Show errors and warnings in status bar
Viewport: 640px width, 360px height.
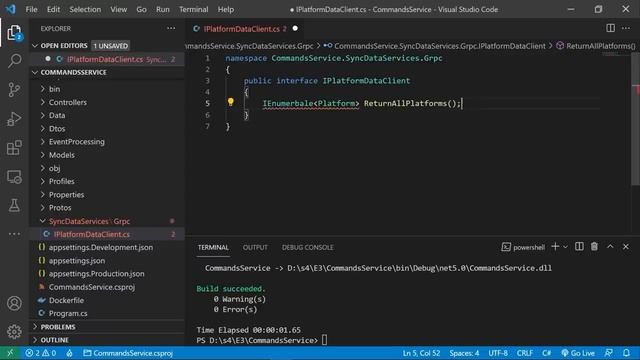click(40, 353)
